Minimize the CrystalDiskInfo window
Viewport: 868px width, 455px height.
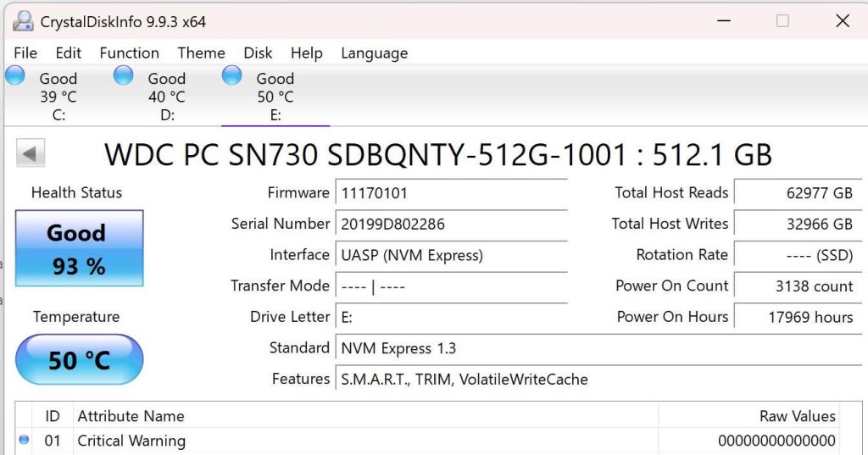[724, 21]
